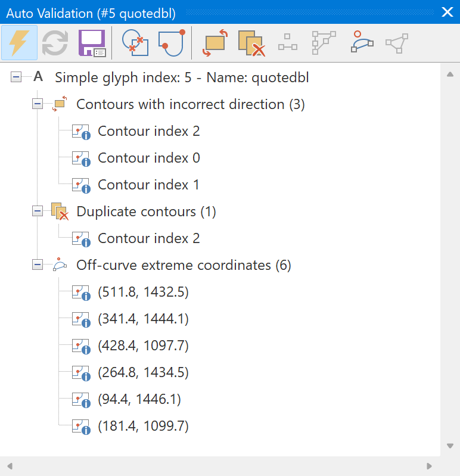The height and width of the screenshot is (476, 460).
Task: Click the off-curve extreme coordinates toolbar icon
Action: [x=362, y=42]
